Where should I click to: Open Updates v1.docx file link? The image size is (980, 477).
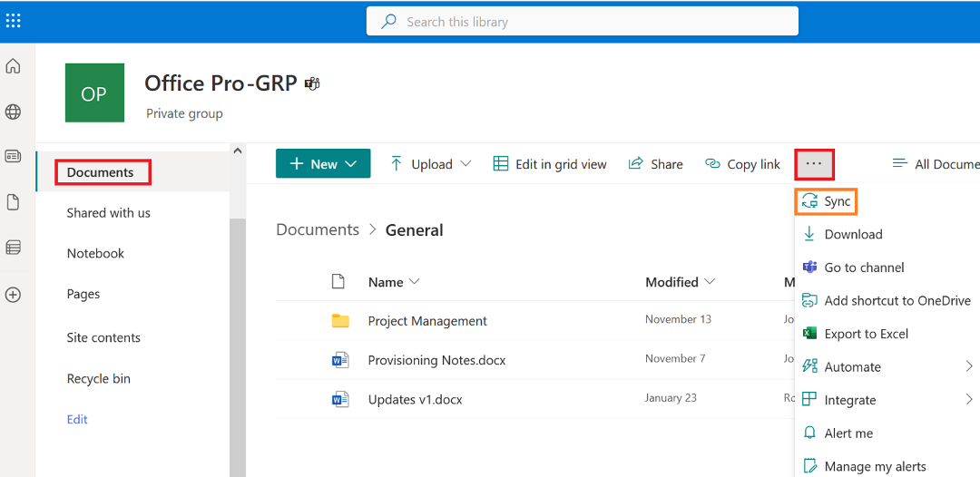415,400
